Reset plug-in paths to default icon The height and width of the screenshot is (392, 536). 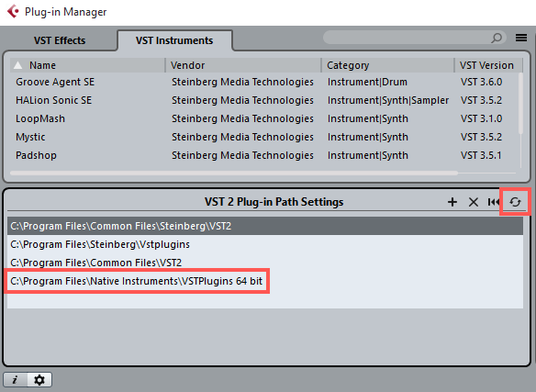click(x=494, y=202)
